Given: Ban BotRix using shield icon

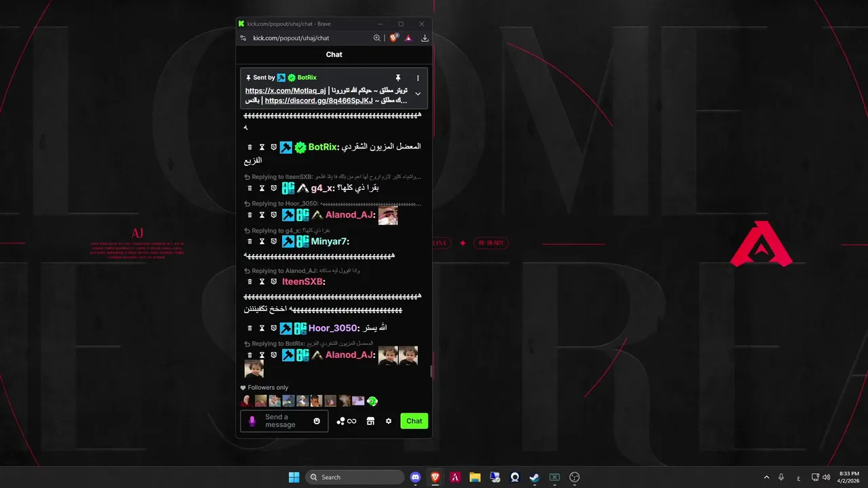Looking at the screenshot, I should coord(274,147).
